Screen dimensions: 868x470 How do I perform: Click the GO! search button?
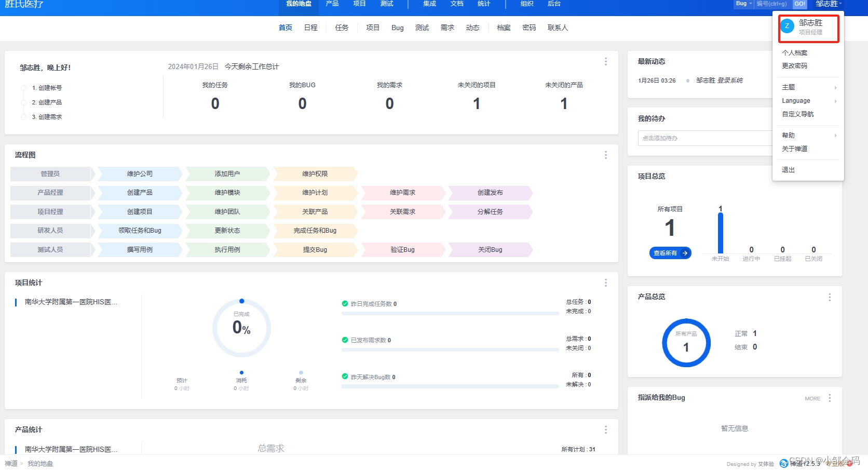[x=799, y=4]
